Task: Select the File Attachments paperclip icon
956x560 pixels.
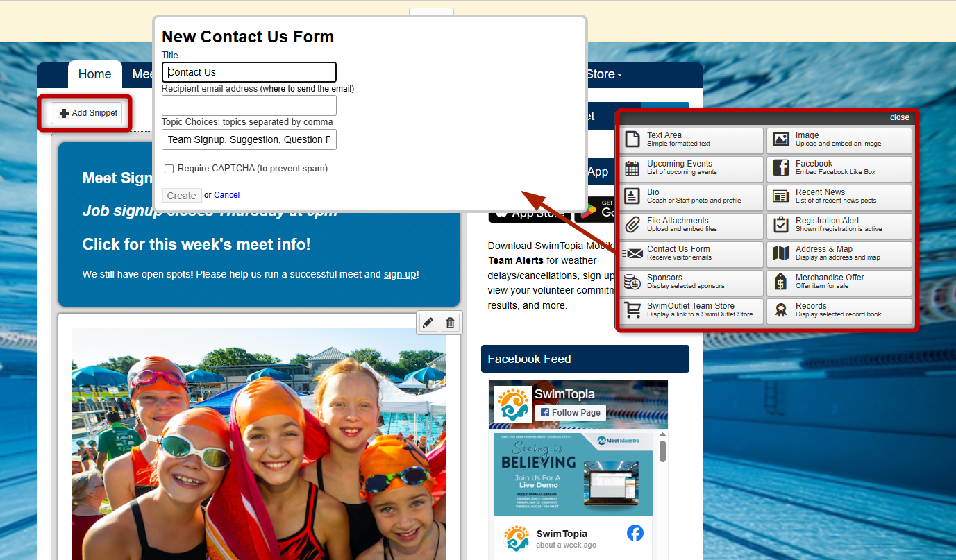Action: point(632,225)
